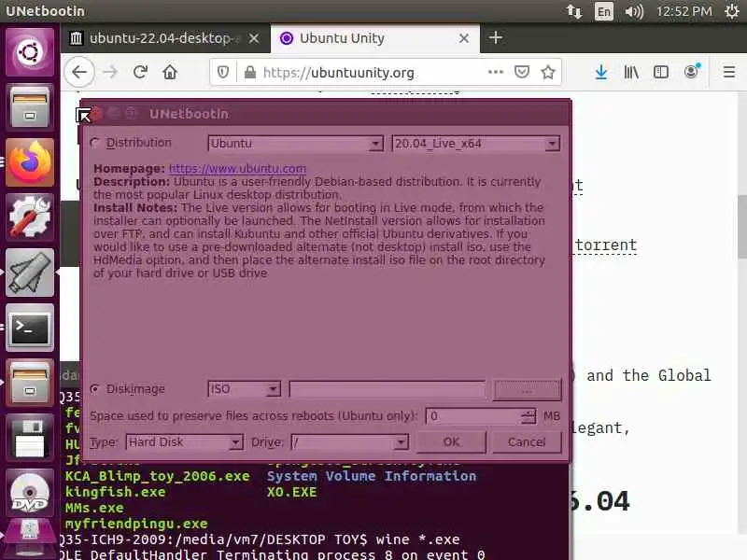Open Firefox library icon
Image resolution: width=747 pixels, height=560 pixels.
(x=631, y=73)
